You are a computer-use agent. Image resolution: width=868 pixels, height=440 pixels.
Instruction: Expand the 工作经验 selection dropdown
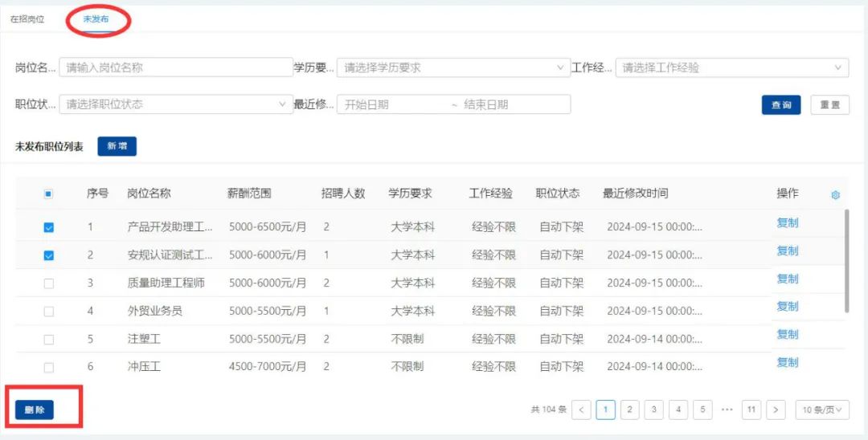(x=731, y=68)
